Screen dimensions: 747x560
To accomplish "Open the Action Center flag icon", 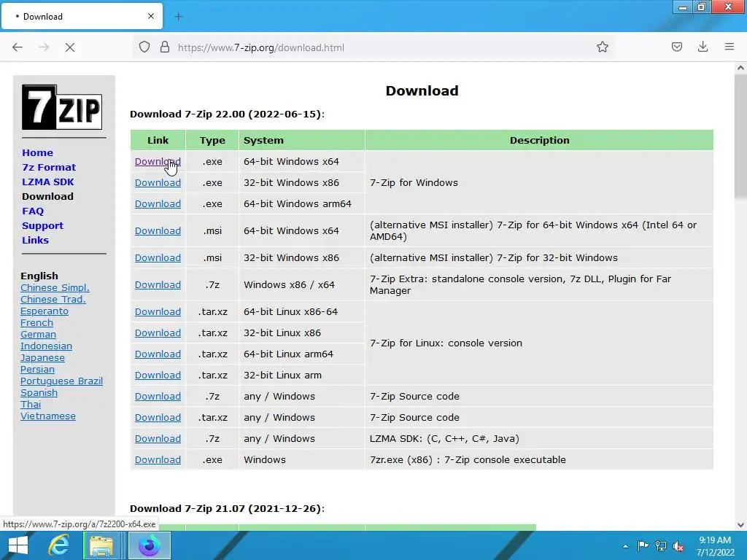I will 643,546.
